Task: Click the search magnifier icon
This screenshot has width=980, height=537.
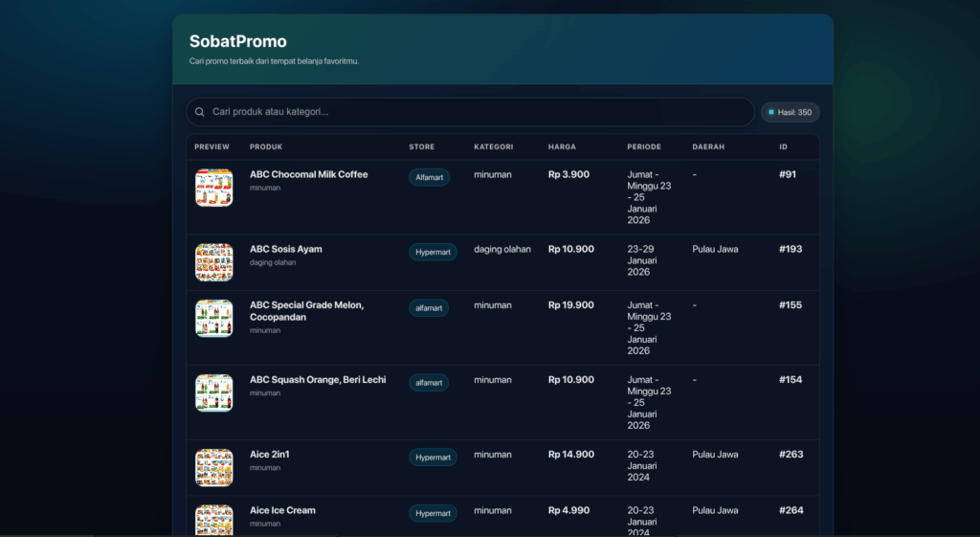Action: tap(199, 112)
